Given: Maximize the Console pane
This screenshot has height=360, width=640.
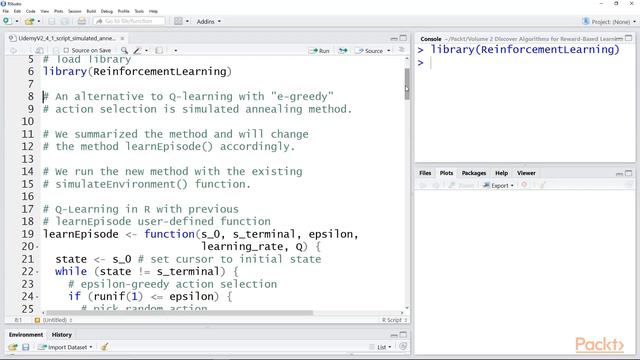Looking at the screenshot, I should coord(629,38).
